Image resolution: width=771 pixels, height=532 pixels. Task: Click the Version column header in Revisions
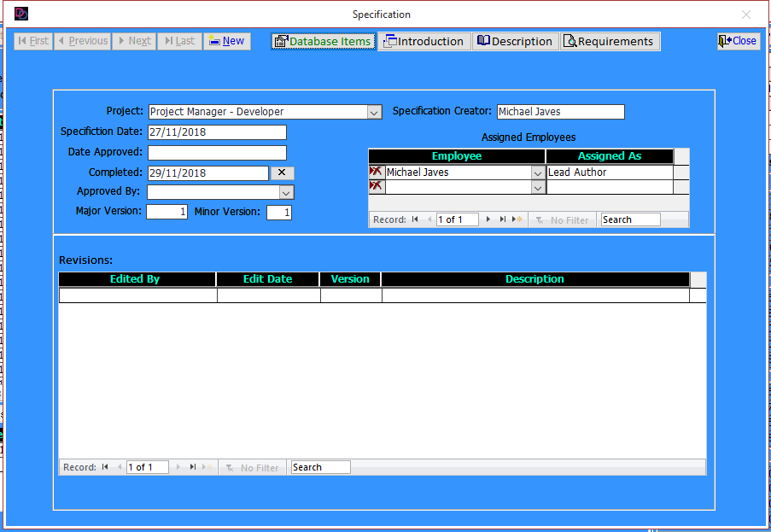[x=350, y=279]
